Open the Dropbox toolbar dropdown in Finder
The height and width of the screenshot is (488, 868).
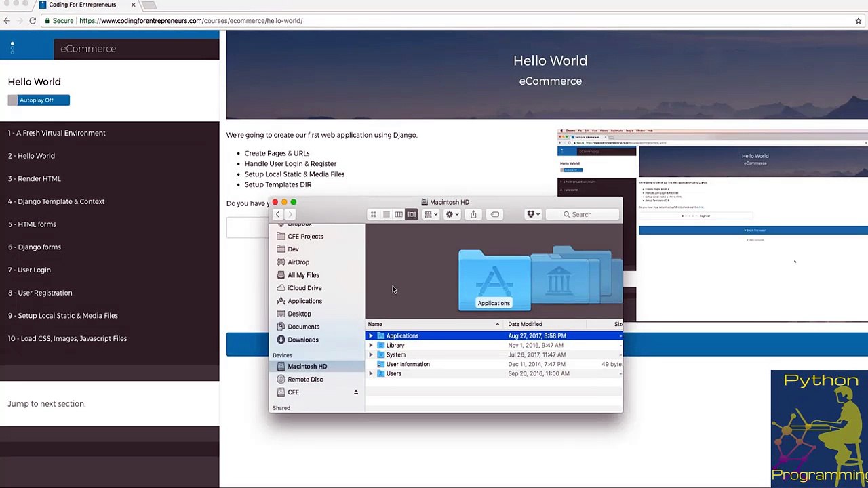(x=534, y=214)
